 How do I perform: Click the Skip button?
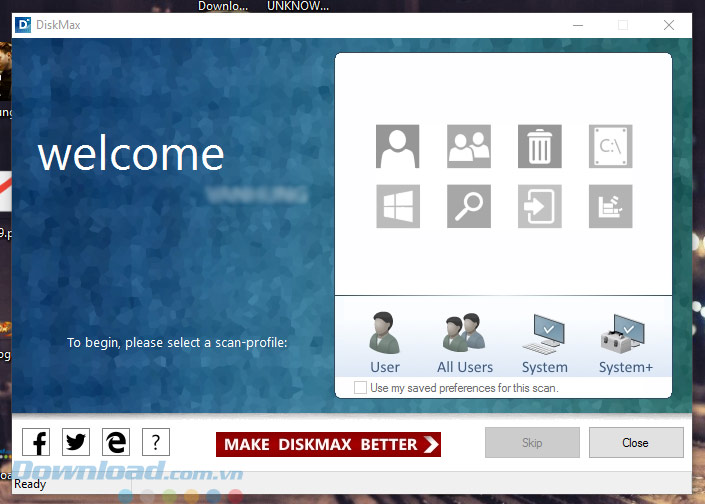point(532,442)
